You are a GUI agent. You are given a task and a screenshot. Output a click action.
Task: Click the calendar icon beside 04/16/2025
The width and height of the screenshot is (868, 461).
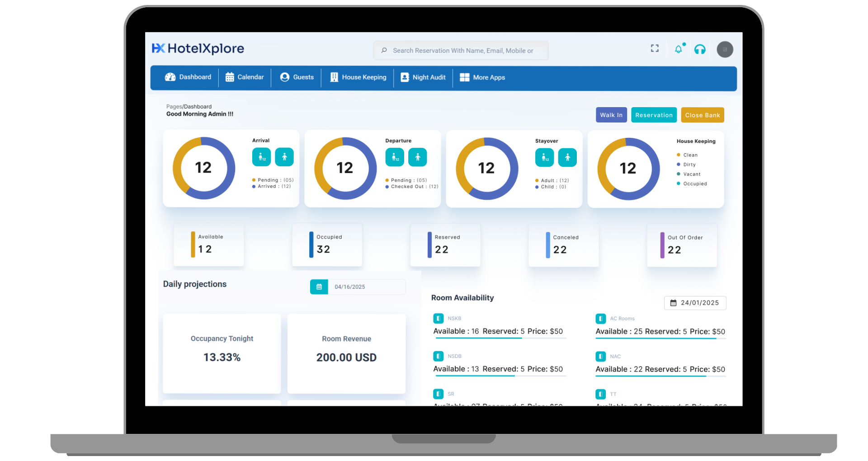point(319,287)
